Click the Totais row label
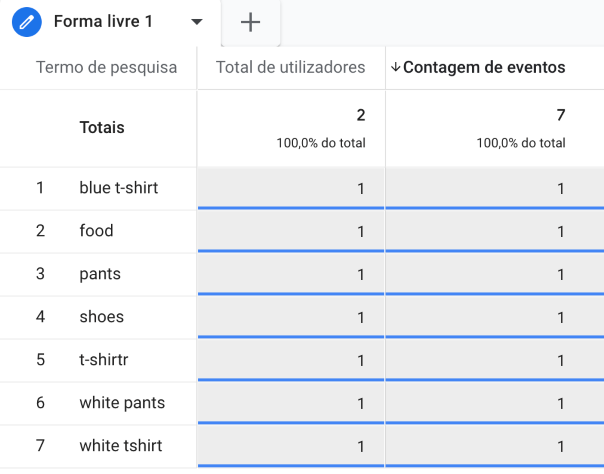This screenshot has width=604, height=474. click(102, 128)
